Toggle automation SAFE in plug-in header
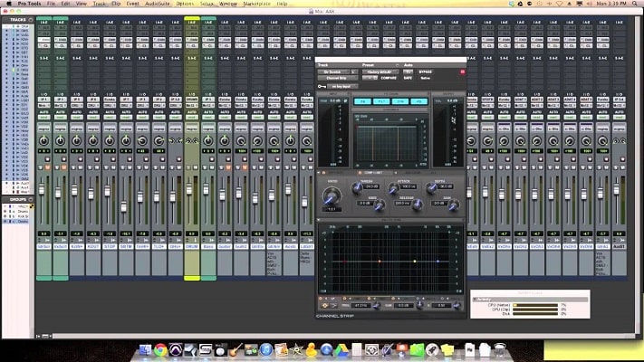 click(408, 78)
